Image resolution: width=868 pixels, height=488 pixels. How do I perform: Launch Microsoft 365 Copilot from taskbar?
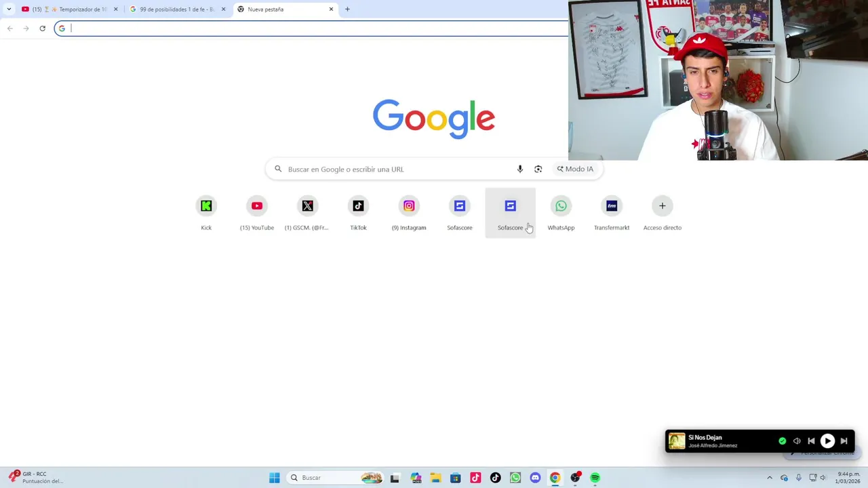[x=416, y=478]
